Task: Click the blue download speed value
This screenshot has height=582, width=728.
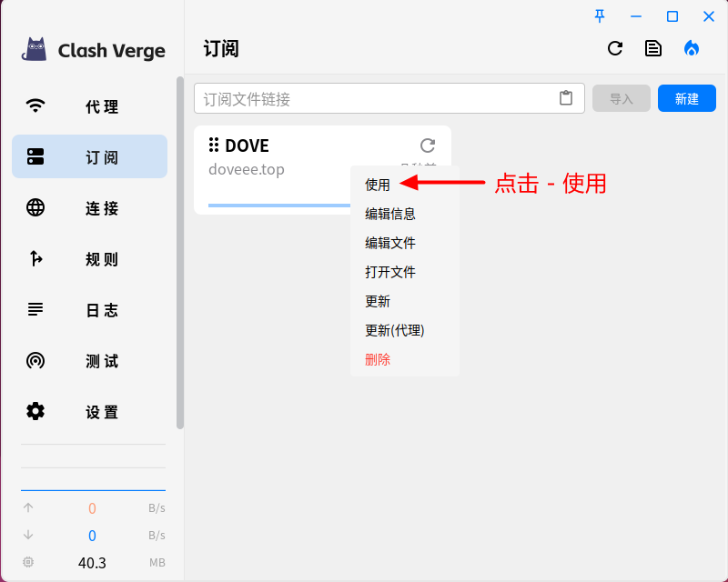Action: pyautogui.click(x=92, y=536)
